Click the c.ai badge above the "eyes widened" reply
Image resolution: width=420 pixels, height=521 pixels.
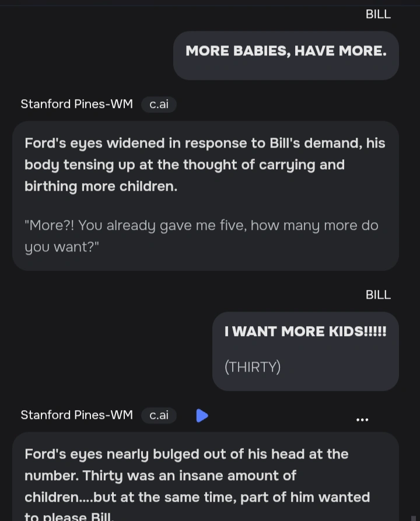click(x=159, y=104)
